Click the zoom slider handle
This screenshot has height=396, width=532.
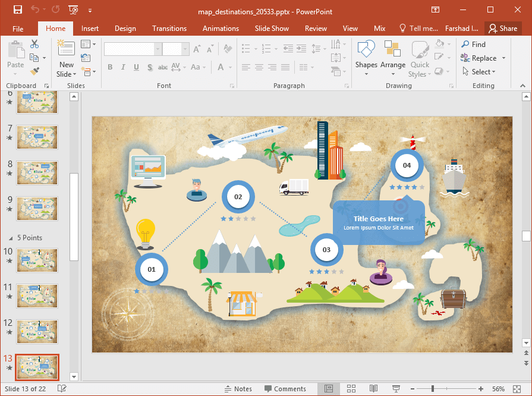[x=432, y=389]
